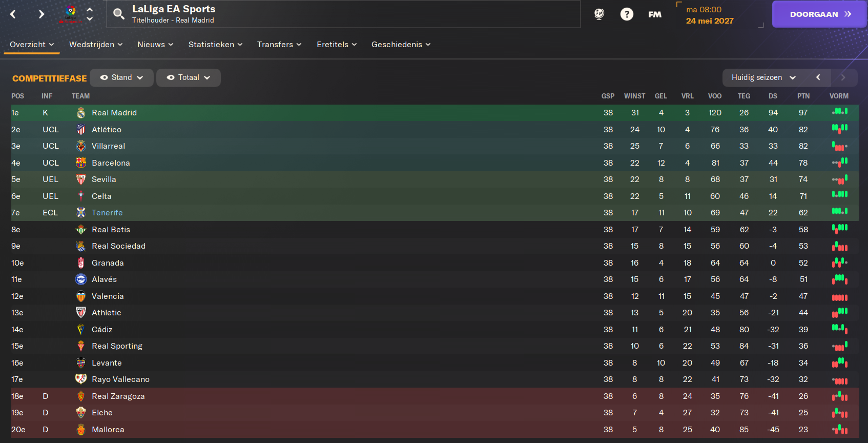Expand the Huidig seizoen dropdown
This screenshot has width=868, height=443.
pos(763,77)
